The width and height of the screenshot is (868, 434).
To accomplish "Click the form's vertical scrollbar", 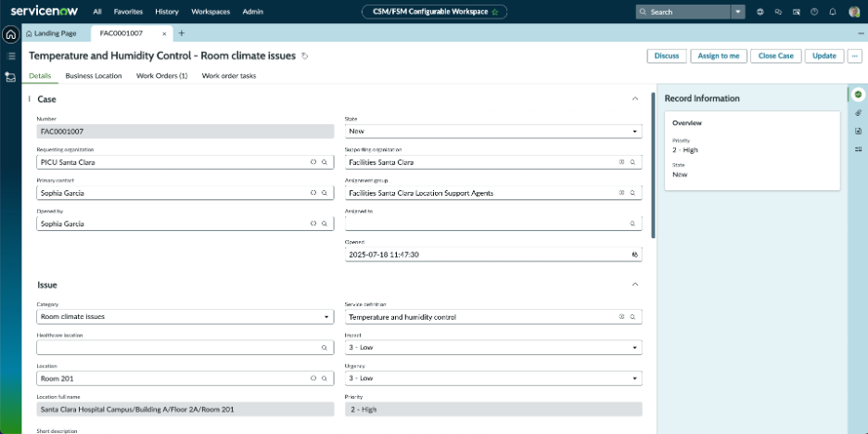I will (x=653, y=165).
